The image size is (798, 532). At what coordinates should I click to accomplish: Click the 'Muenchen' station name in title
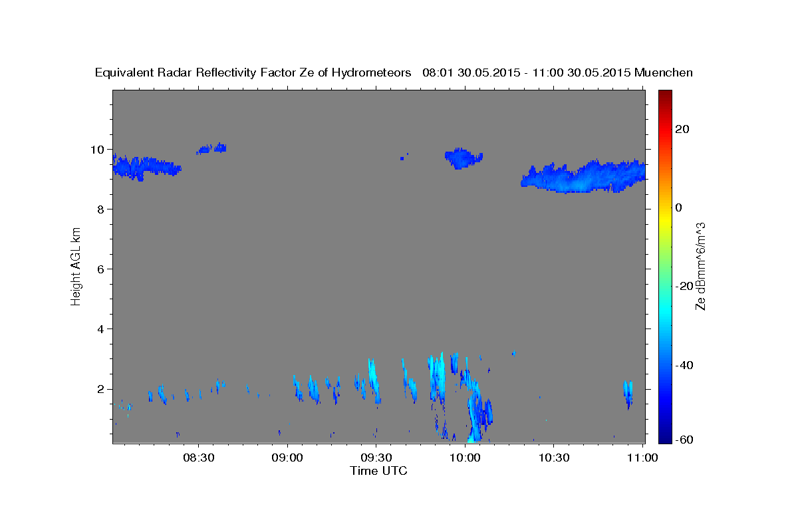point(664,72)
